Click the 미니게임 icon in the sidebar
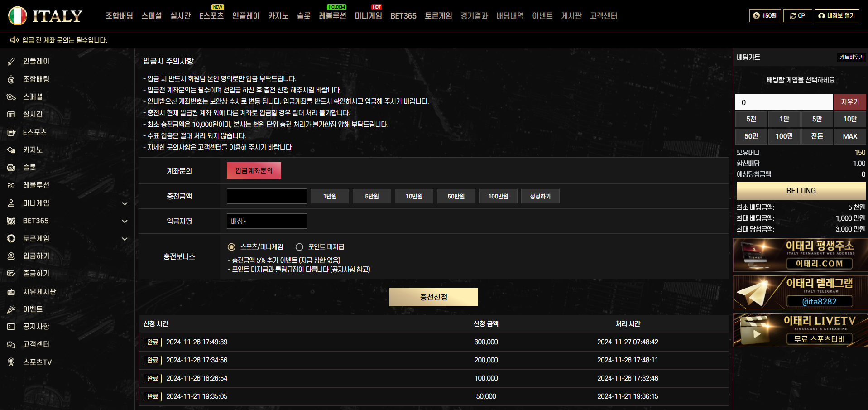This screenshot has height=410, width=868. 11,203
